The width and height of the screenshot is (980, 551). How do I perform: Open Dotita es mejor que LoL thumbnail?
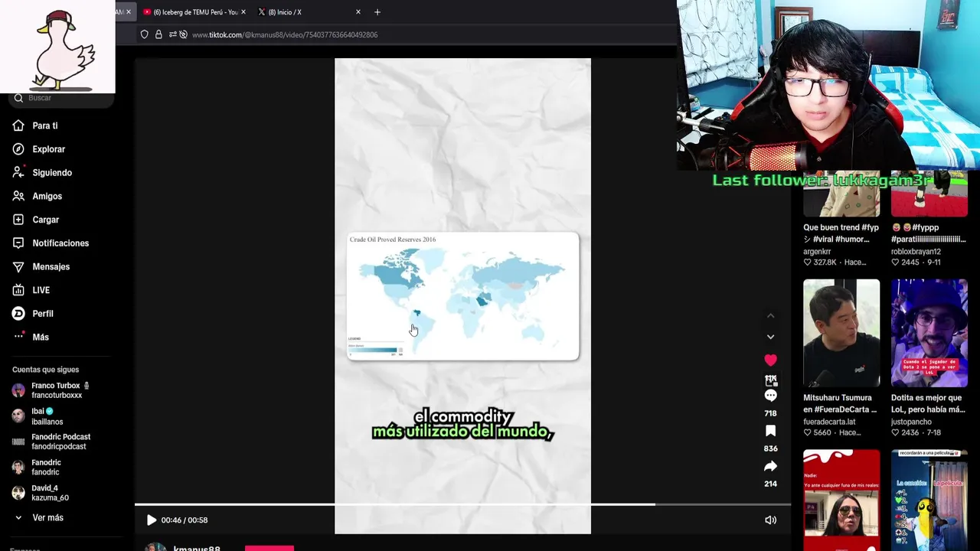(x=929, y=333)
